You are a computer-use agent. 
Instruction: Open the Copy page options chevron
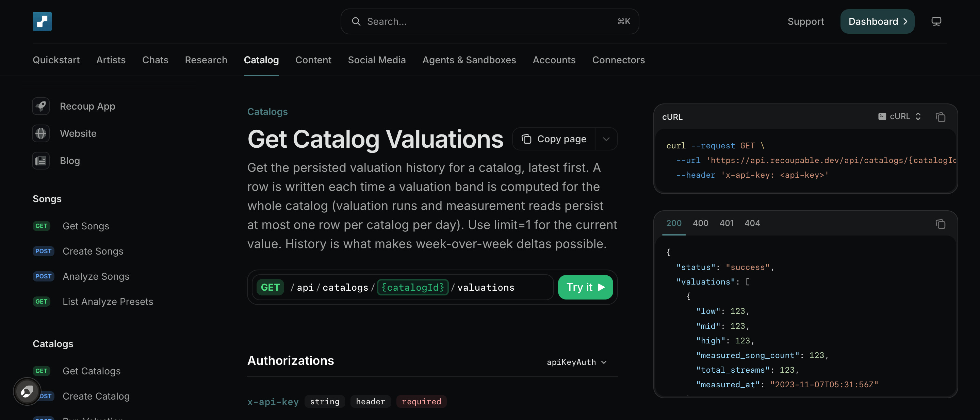click(606, 139)
